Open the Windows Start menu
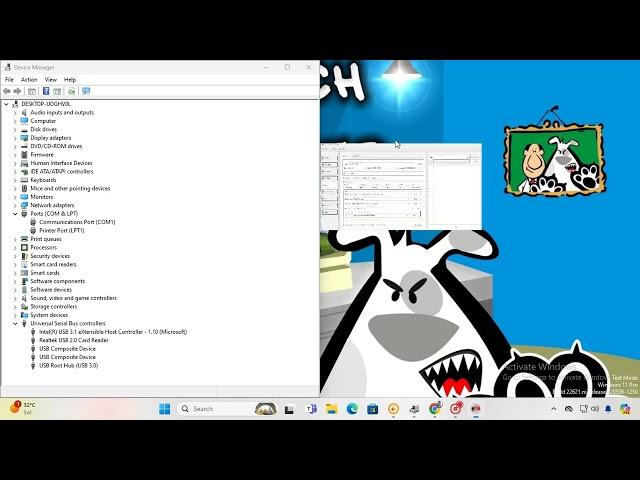 (x=164, y=409)
